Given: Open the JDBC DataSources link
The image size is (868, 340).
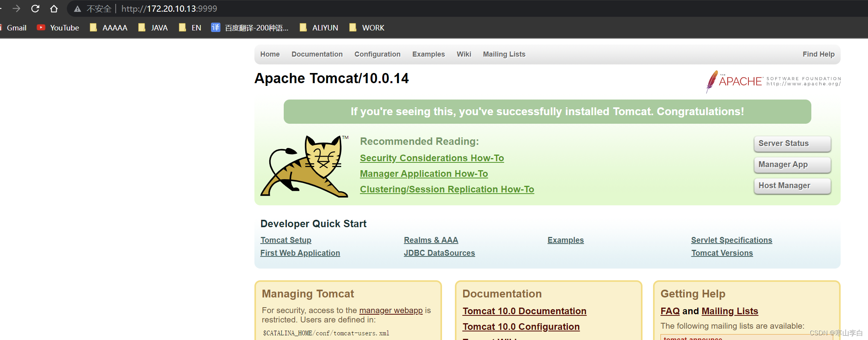Looking at the screenshot, I should [x=440, y=253].
